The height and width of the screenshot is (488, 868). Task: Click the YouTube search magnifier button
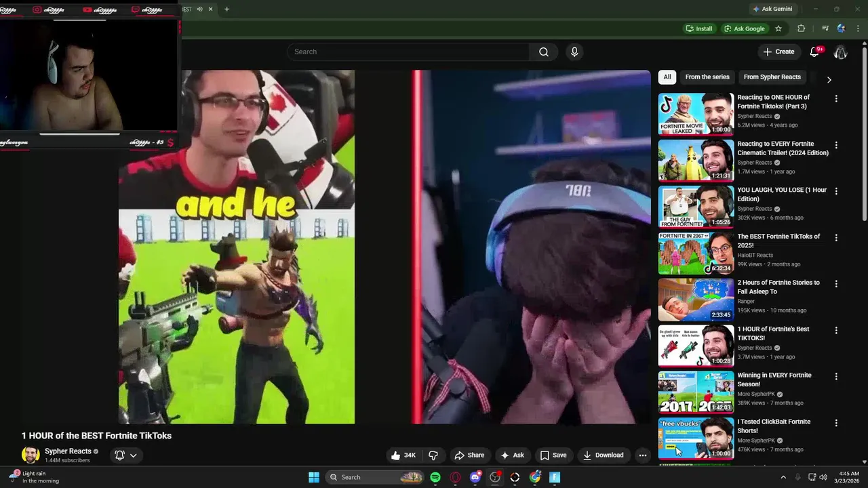[x=544, y=52]
